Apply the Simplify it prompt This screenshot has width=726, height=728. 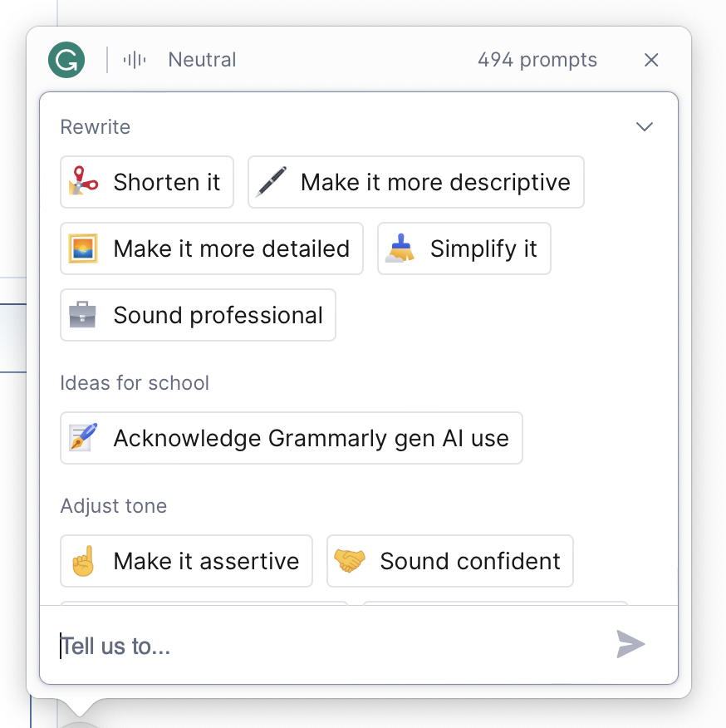(464, 248)
